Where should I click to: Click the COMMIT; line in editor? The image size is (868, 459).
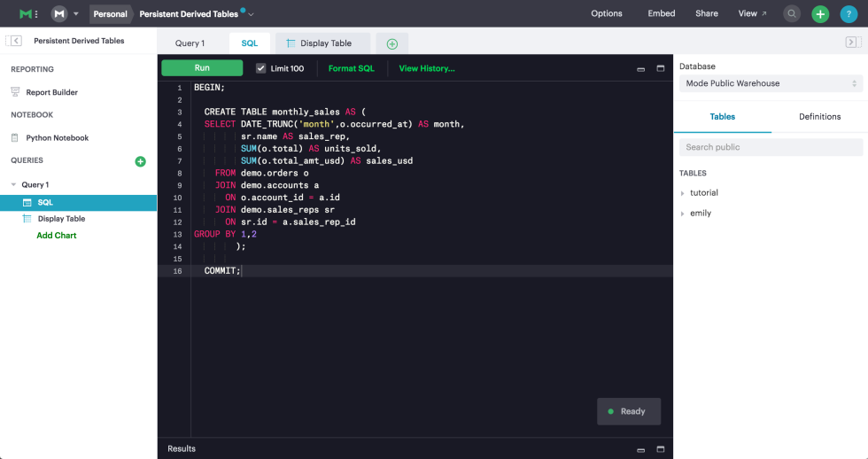[222, 271]
